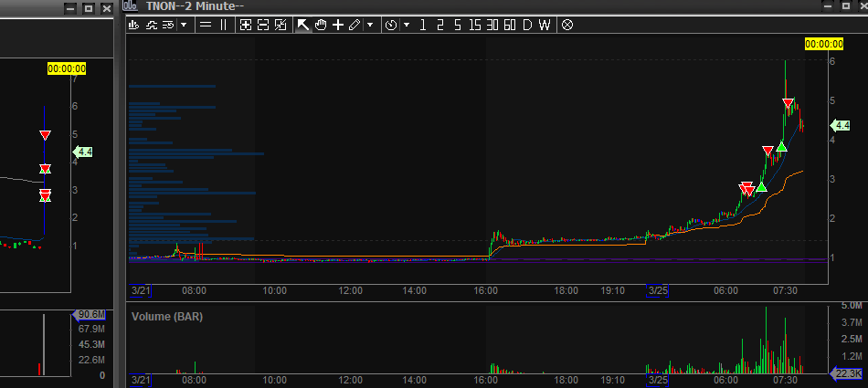This screenshot has width=868, height=388.
Task: Click red marker at price 5 in left chart window
Action: coord(46,135)
